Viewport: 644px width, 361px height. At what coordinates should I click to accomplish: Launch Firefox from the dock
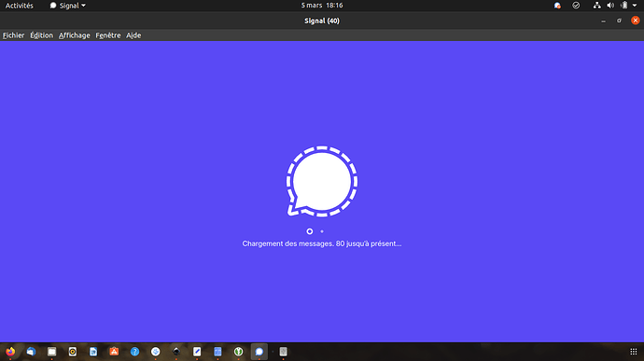pos(10,352)
